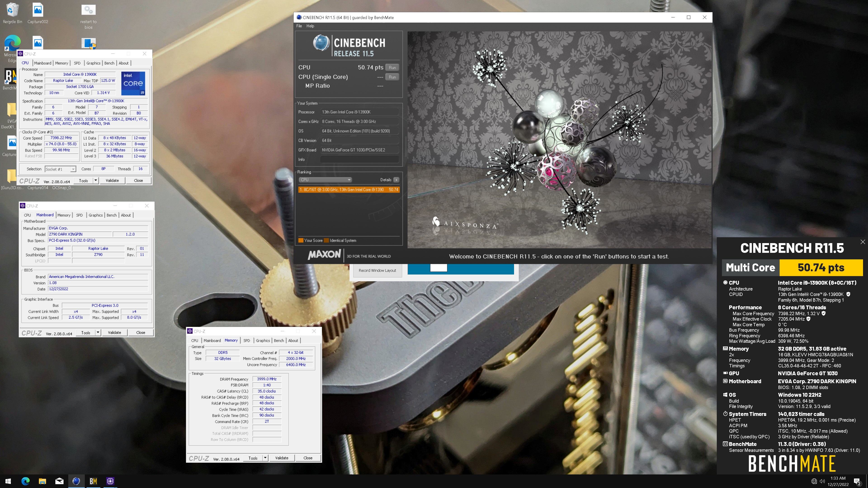
Task: Select the CPU-Z taskbar icon
Action: [x=110, y=481]
